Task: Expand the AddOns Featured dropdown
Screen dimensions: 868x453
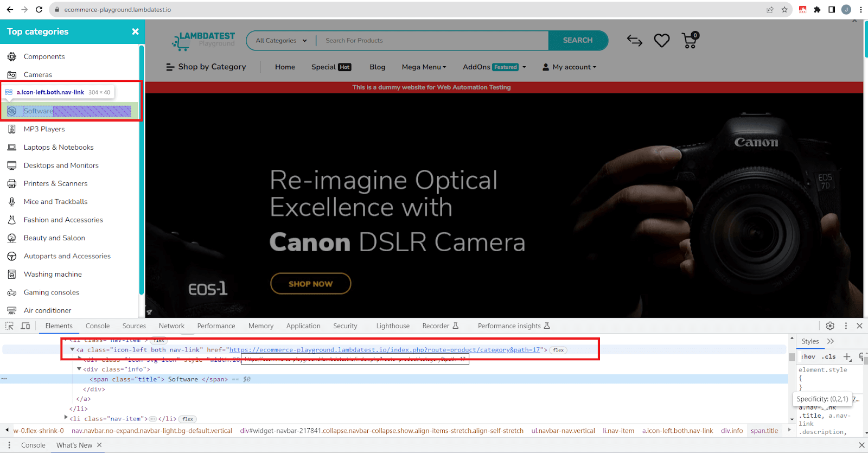Action: [494, 67]
